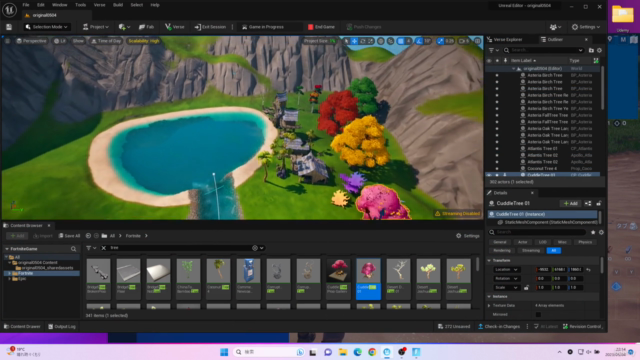The image size is (640, 360).
Task: Open Outliner settings gear
Action: tap(599, 50)
